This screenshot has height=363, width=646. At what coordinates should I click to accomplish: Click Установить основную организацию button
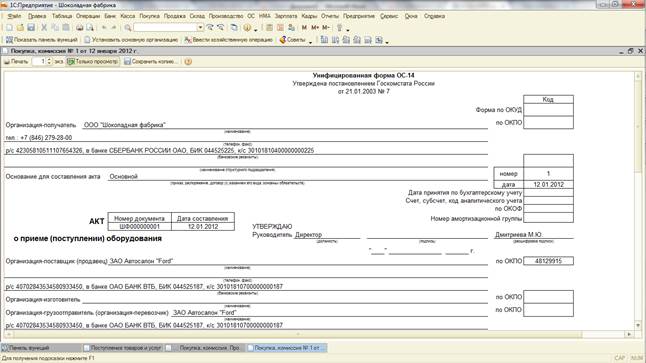pyautogui.click(x=131, y=40)
